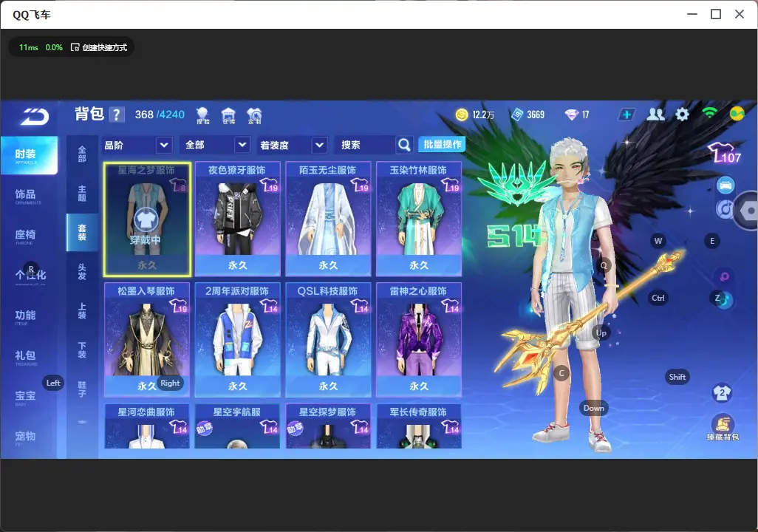Viewport: 758px width, 532px height.
Task: Click the W key overlay button
Action: (658, 241)
